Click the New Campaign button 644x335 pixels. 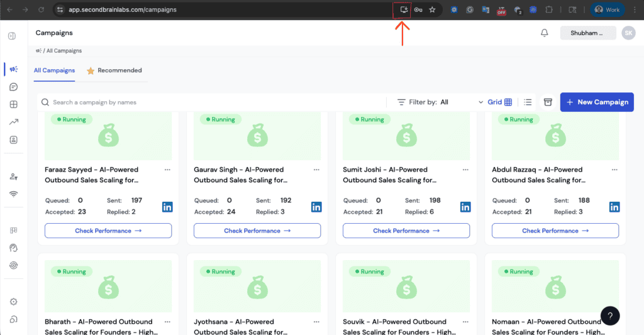[596, 102]
